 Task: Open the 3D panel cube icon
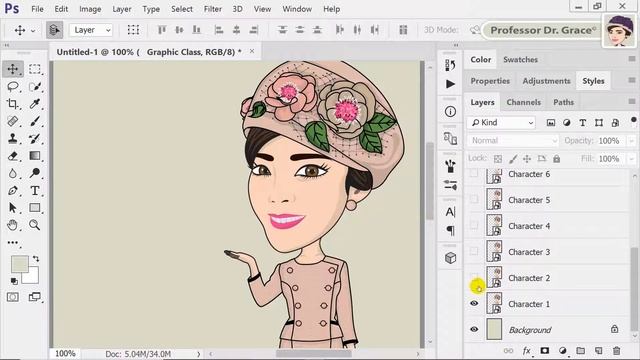tap(450, 258)
